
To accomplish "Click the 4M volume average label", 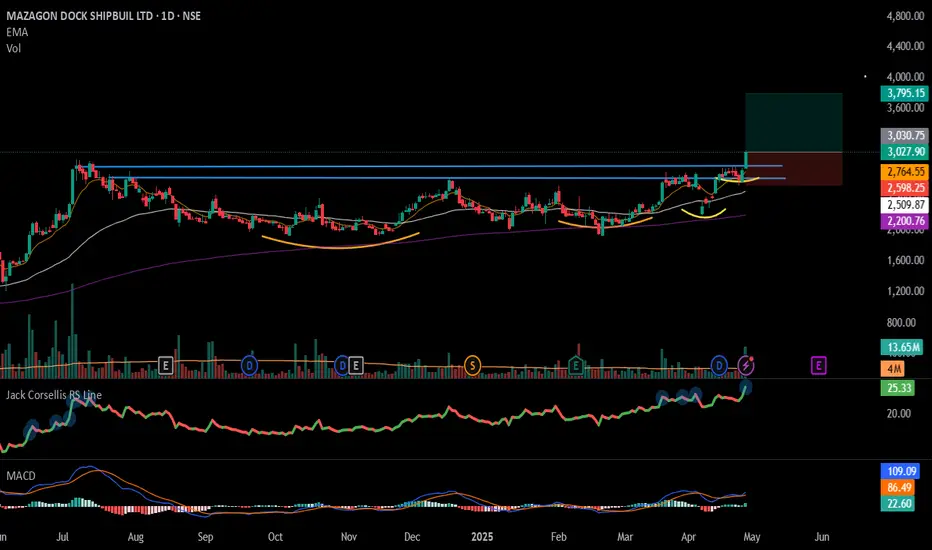I will (893, 369).
